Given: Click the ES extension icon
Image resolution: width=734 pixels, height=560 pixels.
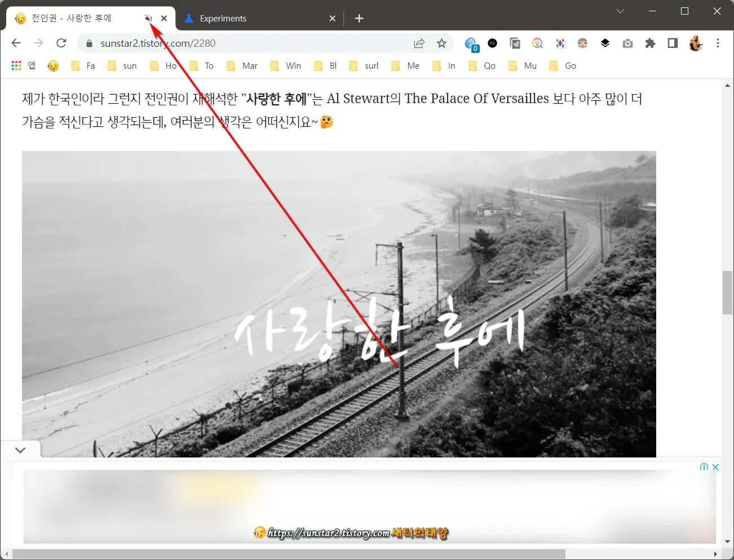Looking at the screenshot, I should pyautogui.click(x=492, y=43).
